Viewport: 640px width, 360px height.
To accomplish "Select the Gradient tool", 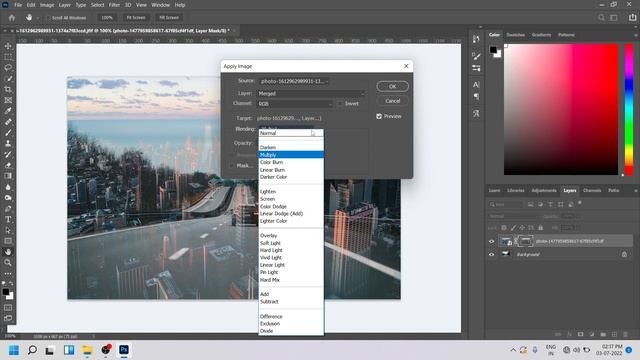I will (8, 176).
